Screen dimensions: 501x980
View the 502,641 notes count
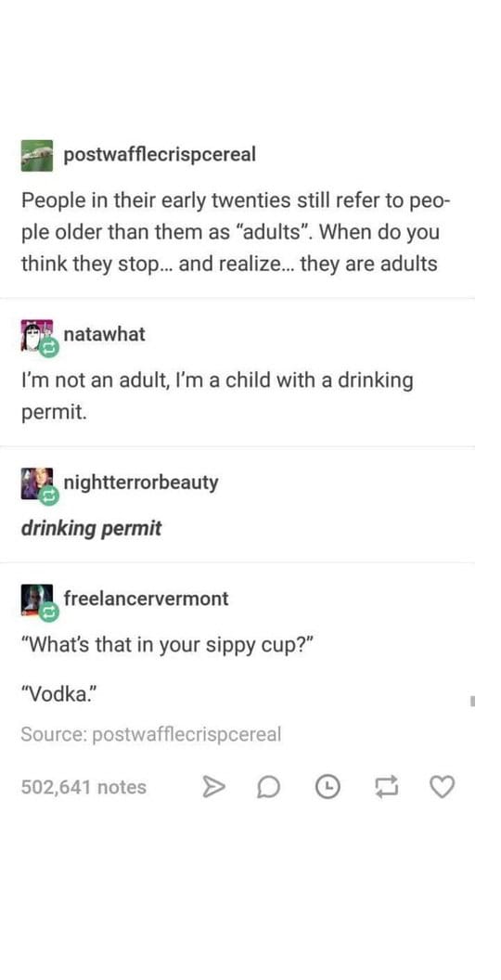tap(83, 787)
